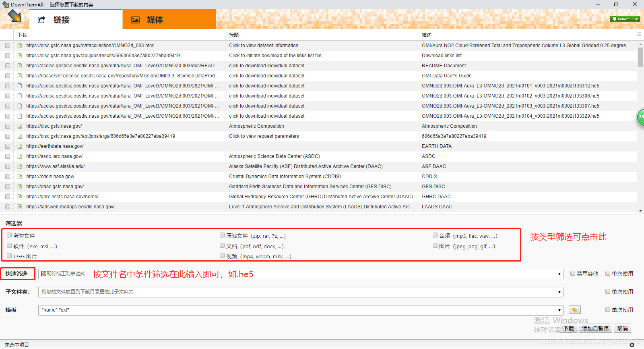This screenshot has height=349, width=644.
Task: Click file icon of OMI Data User's Guide row
Action: pyautogui.click(x=20, y=76)
